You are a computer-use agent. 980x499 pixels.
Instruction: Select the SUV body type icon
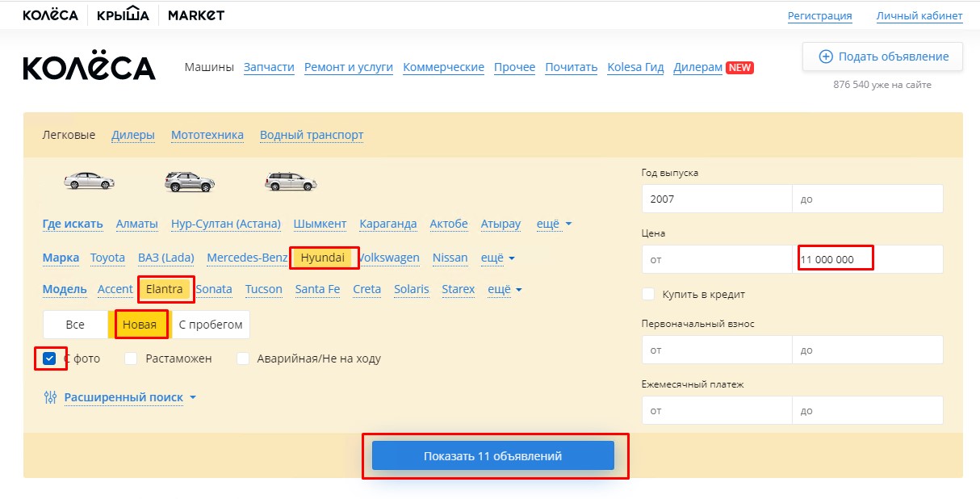[x=189, y=181]
